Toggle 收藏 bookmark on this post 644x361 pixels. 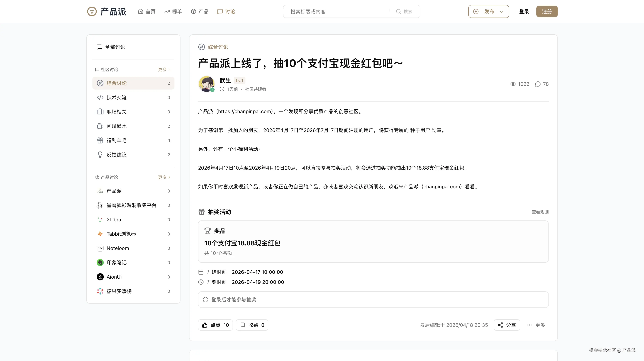pyautogui.click(x=252, y=325)
